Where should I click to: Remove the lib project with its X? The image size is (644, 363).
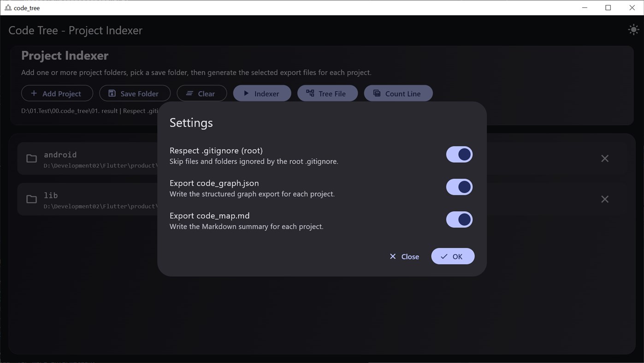[605, 199]
